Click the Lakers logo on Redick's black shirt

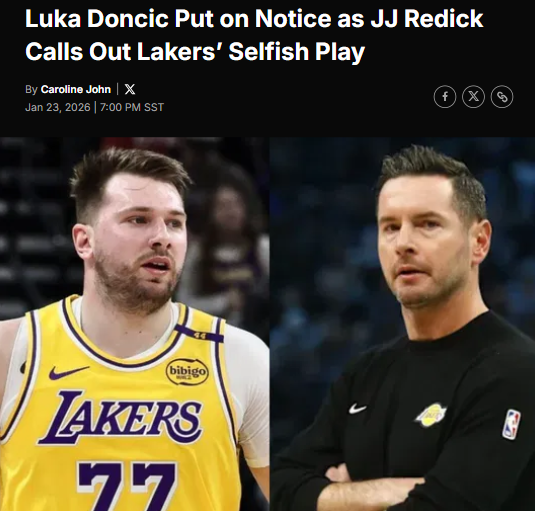[431, 415]
